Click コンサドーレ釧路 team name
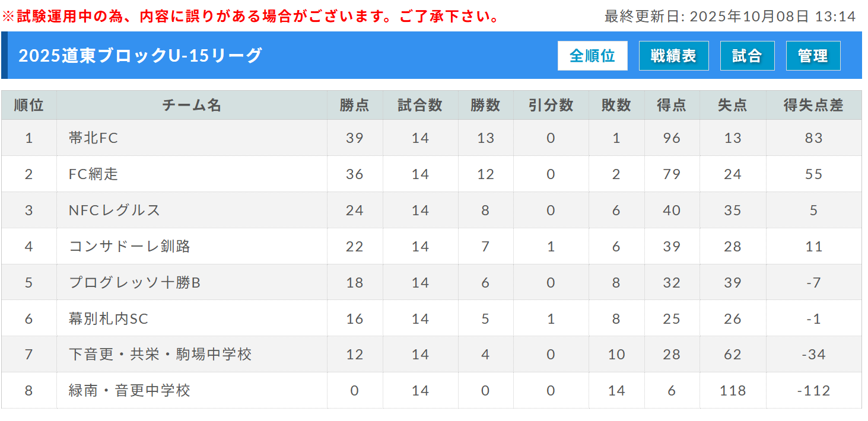 129,247
